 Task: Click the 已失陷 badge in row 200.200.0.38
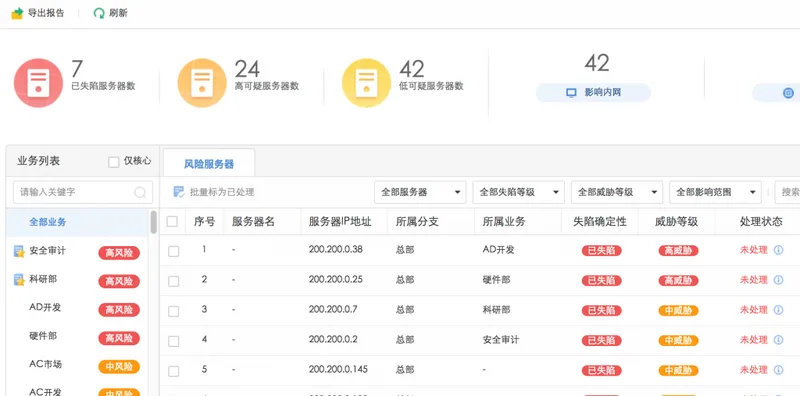[602, 251]
